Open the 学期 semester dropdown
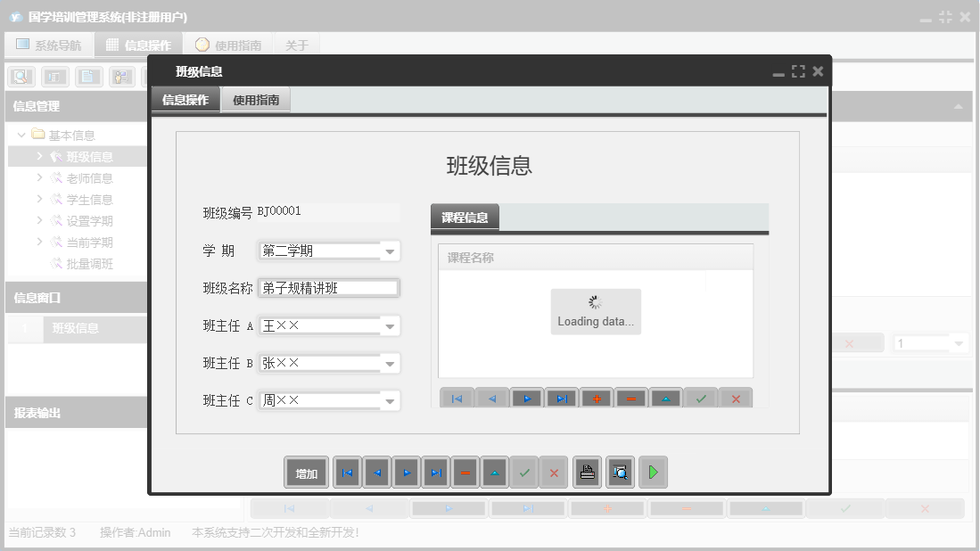The height and width of the screenshot is (551, 980). click(390, 251)
